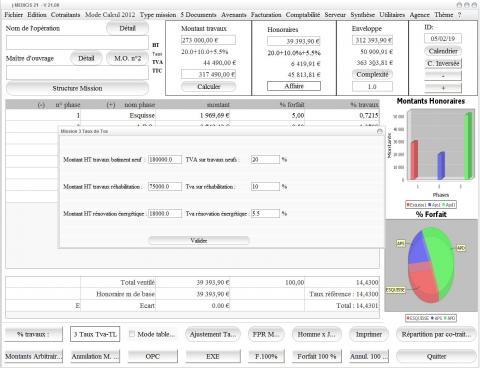
Task: Click the Valider button in the dialog
Action: click(199, 240)
